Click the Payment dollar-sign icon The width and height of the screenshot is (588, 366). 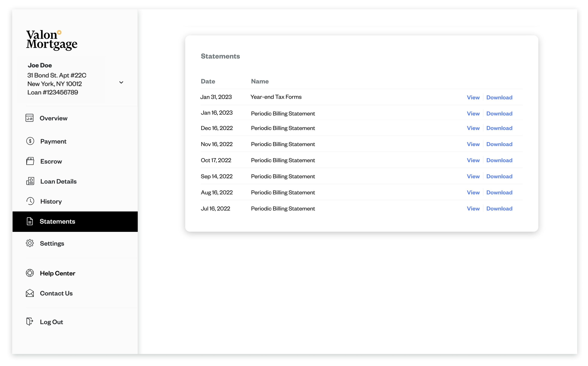point(30,141)
